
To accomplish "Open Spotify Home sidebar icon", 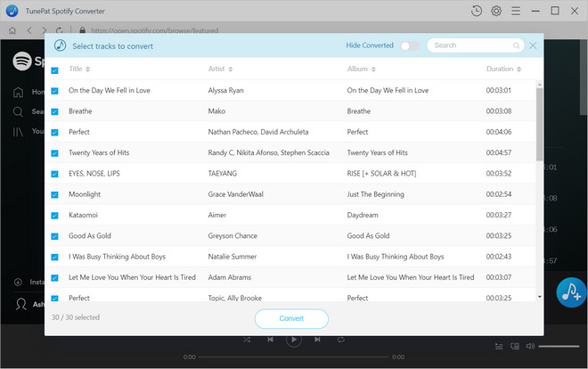I will pos(18,92).
